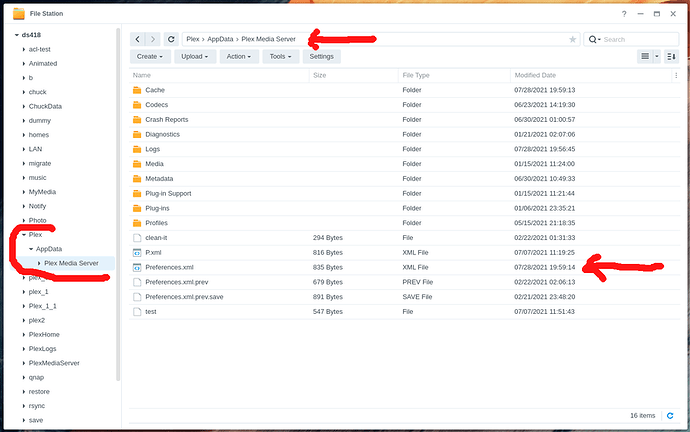Select the MyMedia shared folder
690x432 pixels.
(42, 192)
